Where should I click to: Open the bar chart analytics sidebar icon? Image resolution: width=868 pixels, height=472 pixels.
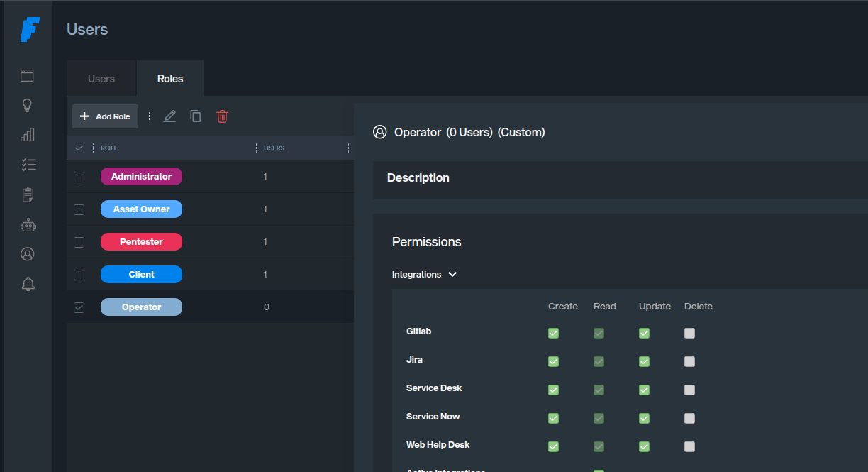pyautogui.click(x=28, y=135)
